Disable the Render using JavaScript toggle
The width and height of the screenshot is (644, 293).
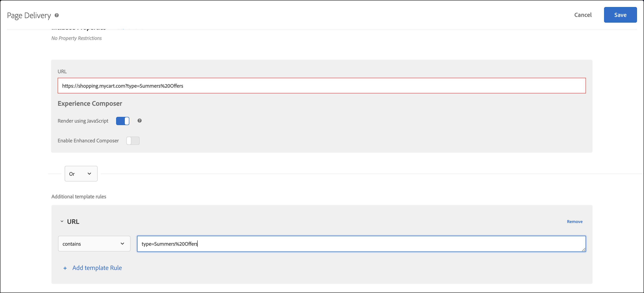(122, 121)
